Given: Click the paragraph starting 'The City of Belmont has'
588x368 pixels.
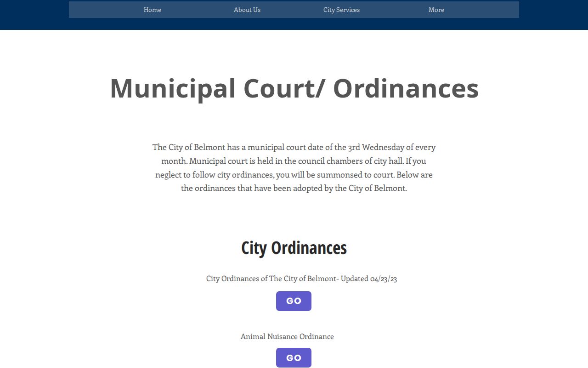Looking at the screenshot, I should point(294,167).
